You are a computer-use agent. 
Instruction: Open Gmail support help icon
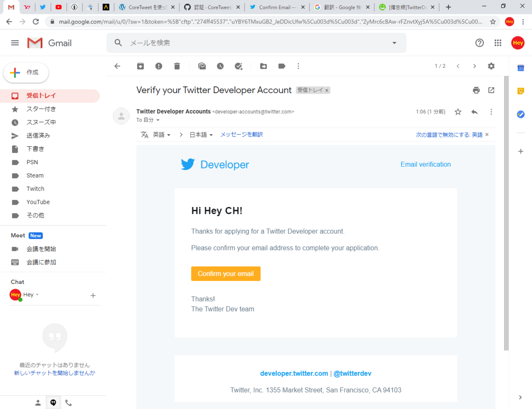coord(479,43)
